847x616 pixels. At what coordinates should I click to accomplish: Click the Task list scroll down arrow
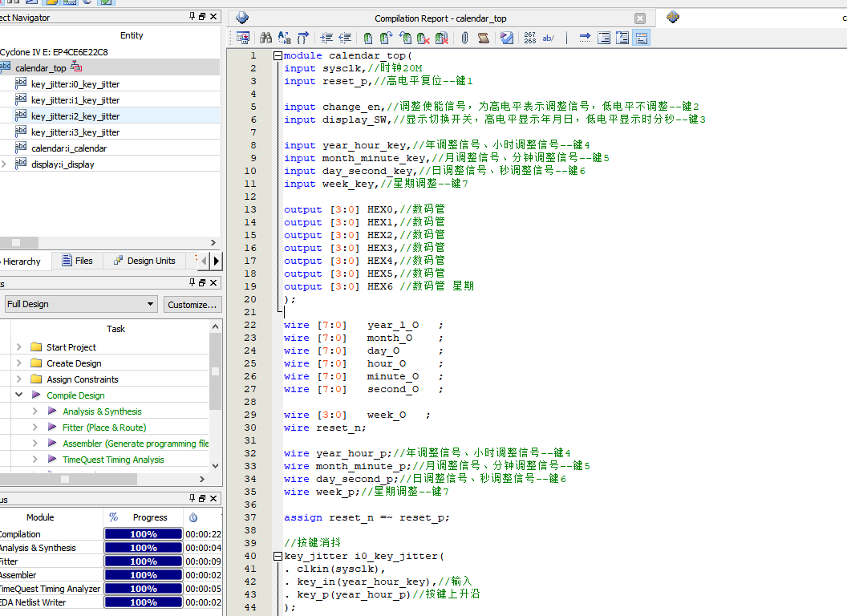(215, 465)
